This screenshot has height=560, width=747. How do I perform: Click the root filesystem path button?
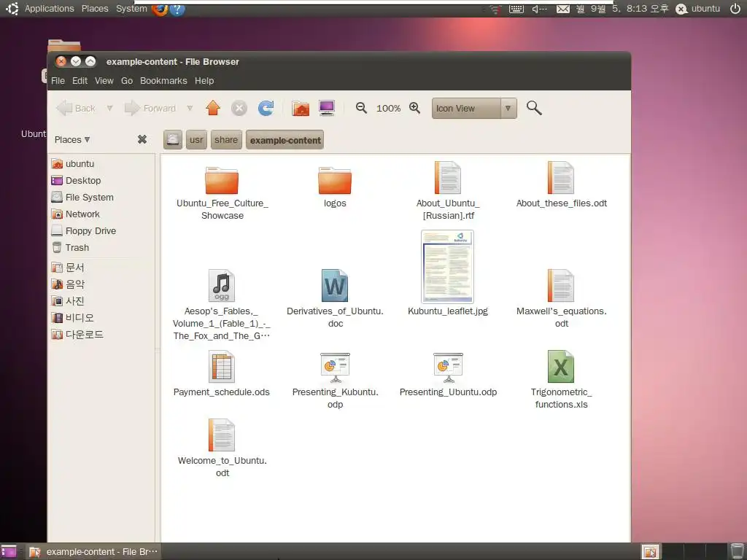pyautogui.click(x=173, y=139)
